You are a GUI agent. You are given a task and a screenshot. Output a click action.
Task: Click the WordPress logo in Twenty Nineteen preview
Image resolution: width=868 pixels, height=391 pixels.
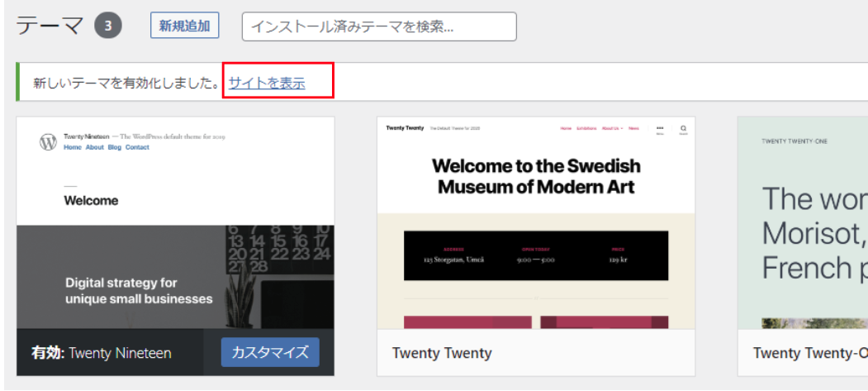click(x=48, y=142)
